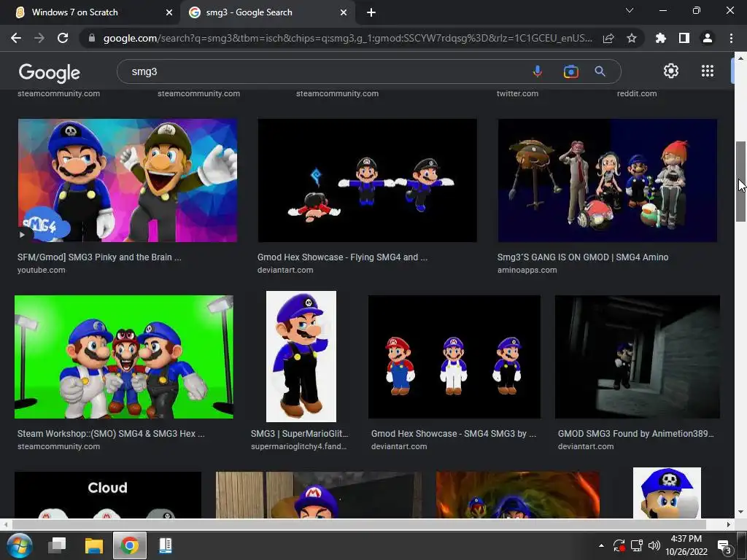Open the Extensions puzzle icon

pyautogui.click(x=661, y=38)
